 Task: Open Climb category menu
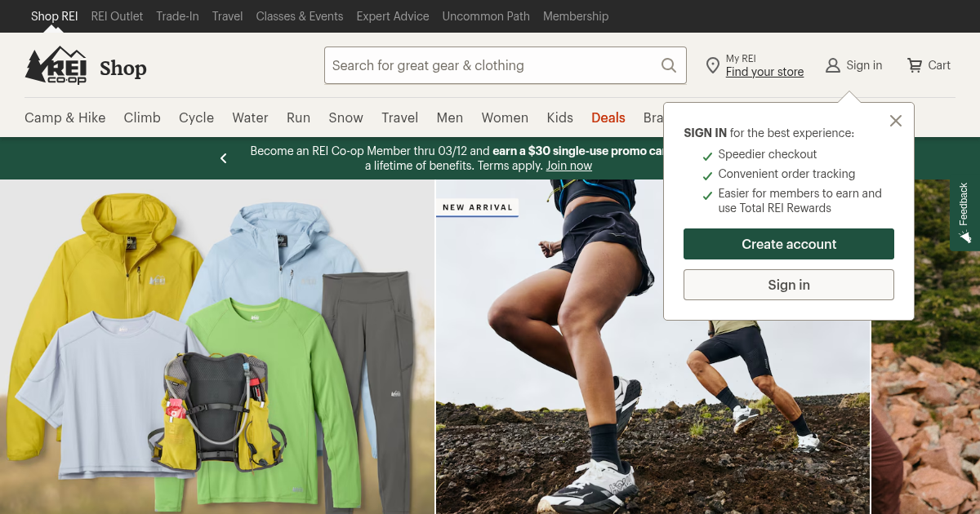[x=142, y=117]
